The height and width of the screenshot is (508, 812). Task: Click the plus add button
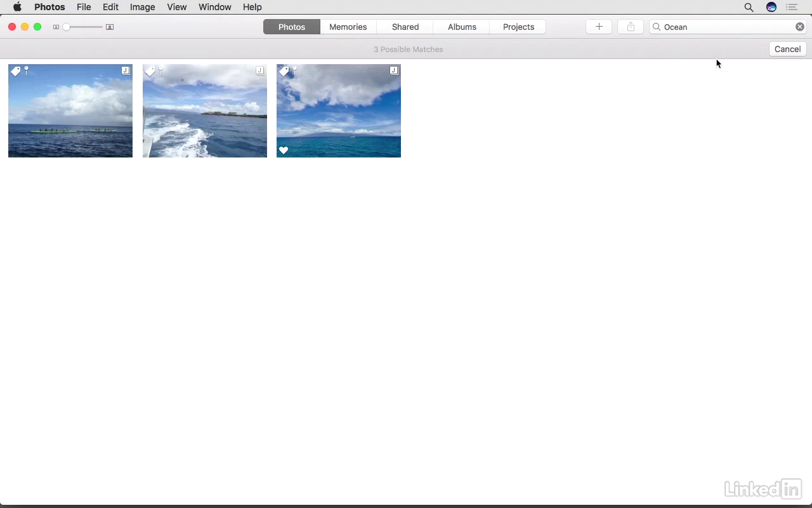pos(599,27)
